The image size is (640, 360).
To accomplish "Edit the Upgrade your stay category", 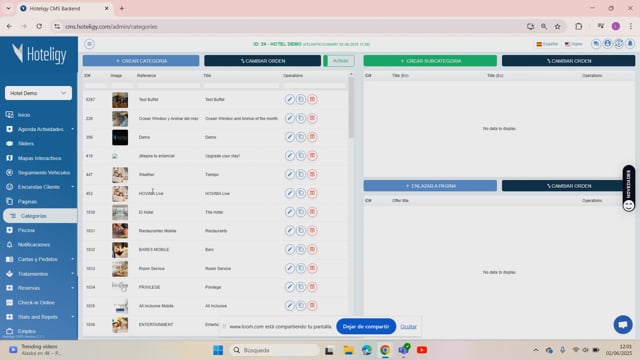I will [289, 156].
